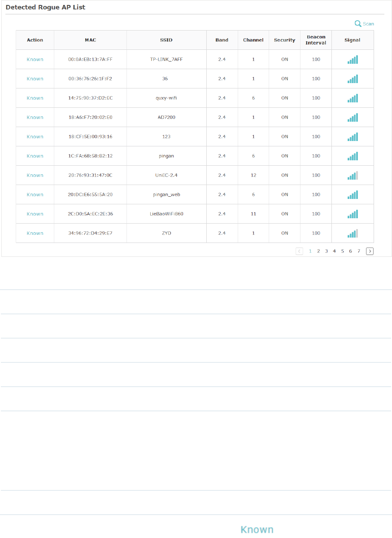
Task: Select MAC 20:76:93:31:47:0C cell
Action: (x=91, y=175)
